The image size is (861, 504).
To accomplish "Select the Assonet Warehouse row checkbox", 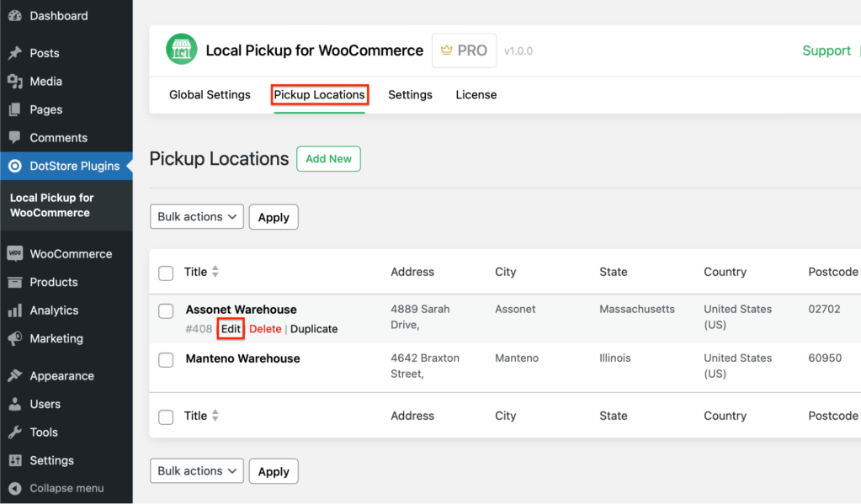I will click(166, 310).
